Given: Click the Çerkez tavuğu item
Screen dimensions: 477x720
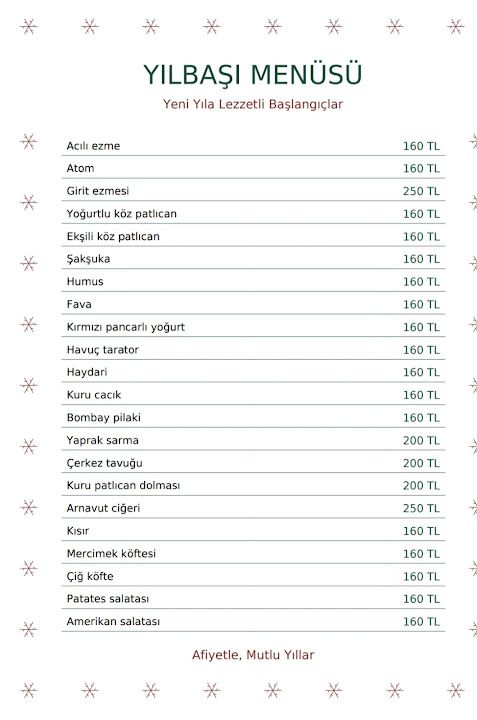Looking at the screenshot, I should click(104, 463).
